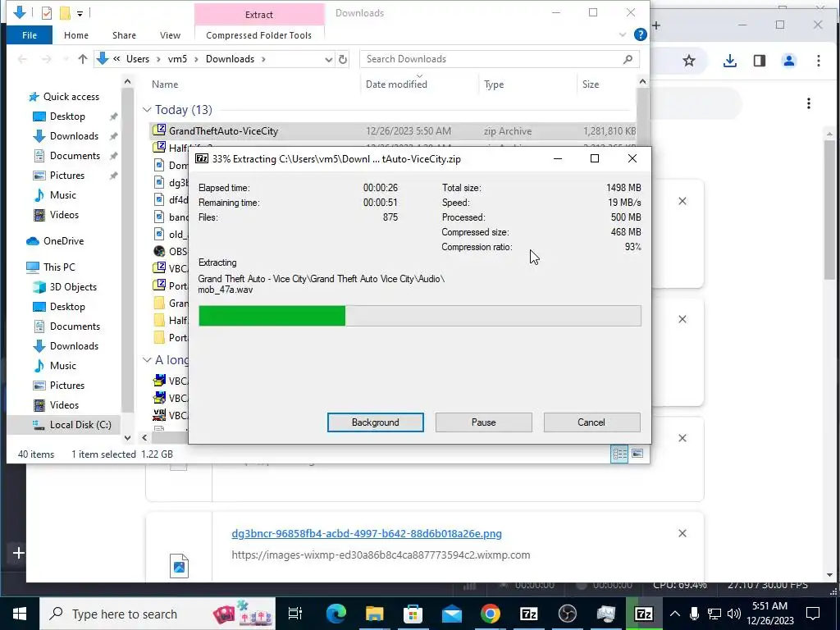Open OBS Studio taskbar icon
The height and width of the screenshot is (630, 840).
568,614
